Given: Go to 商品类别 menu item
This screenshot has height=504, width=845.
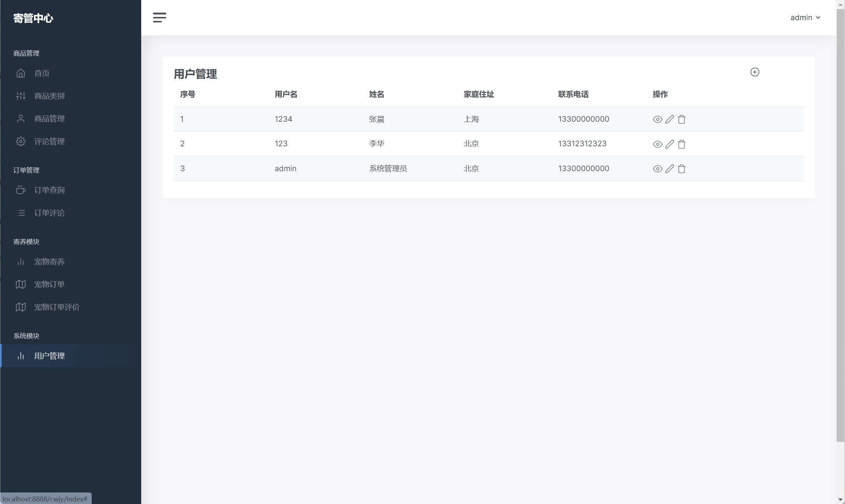Looking at the screenshot, I should [49, 96].
